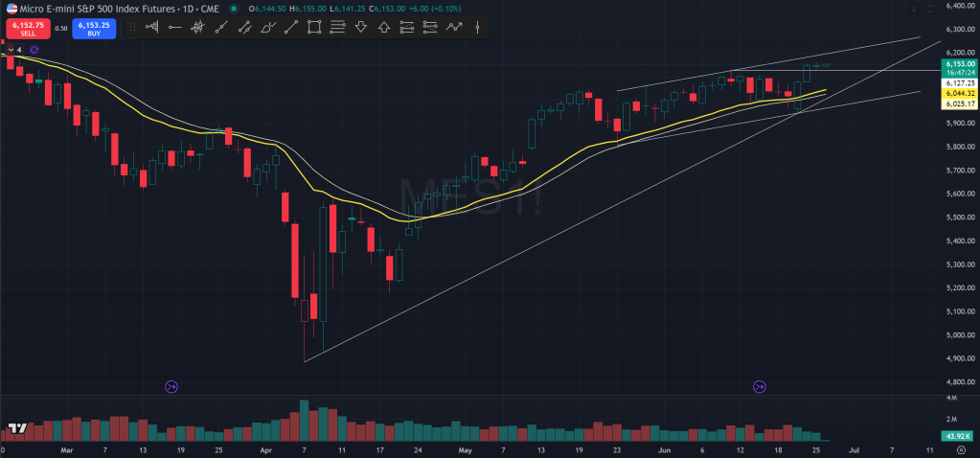Select the trend line drawing tool
This screenshot has height=458, width=980.
click(x=221, y=27)
